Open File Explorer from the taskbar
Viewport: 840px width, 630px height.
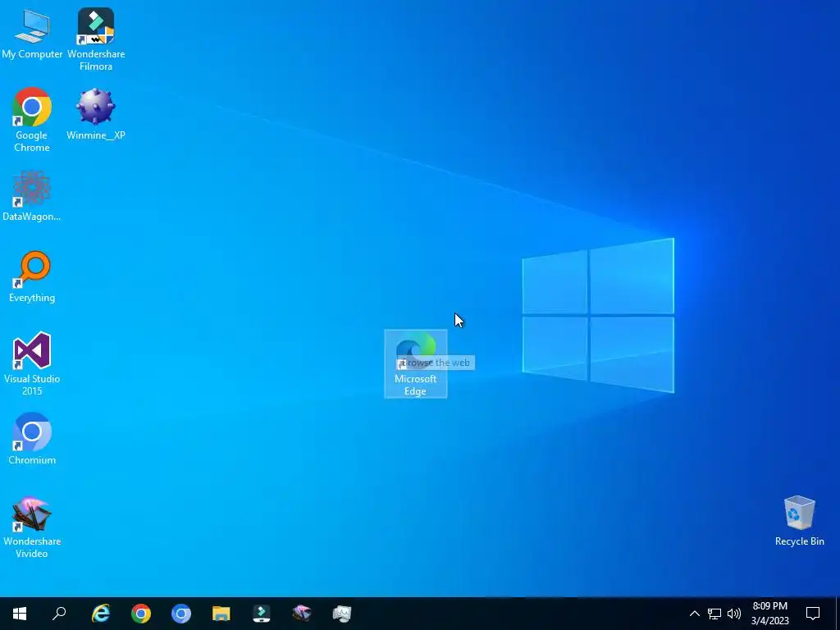221,614
